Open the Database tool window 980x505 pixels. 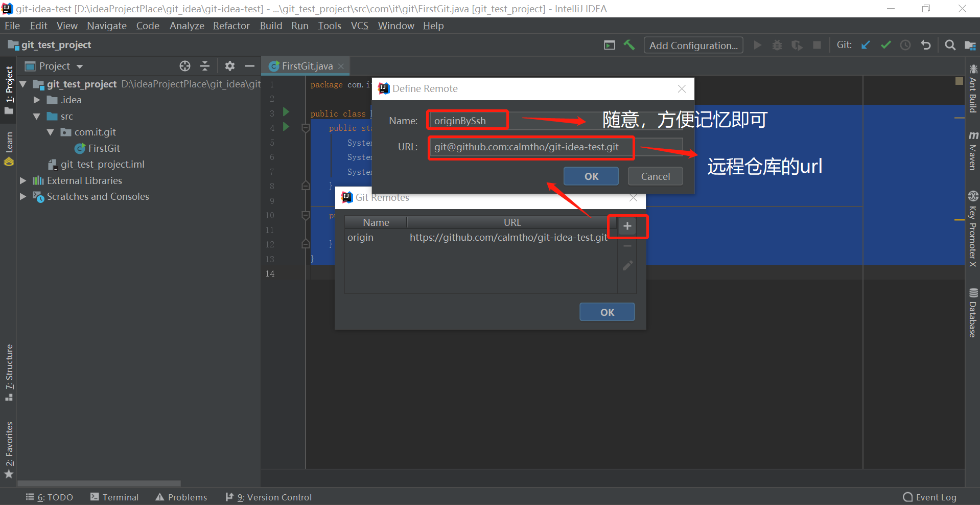(x=973, y=313)
